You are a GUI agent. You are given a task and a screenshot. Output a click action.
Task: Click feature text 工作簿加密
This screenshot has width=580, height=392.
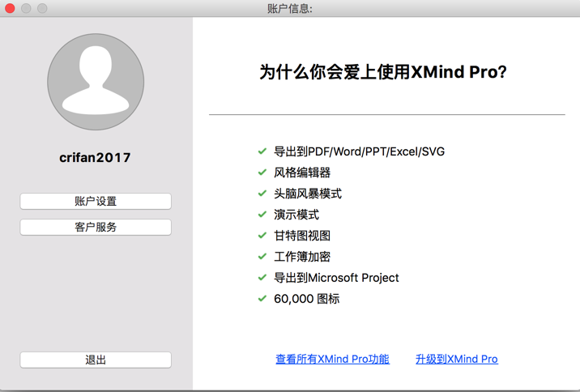(x=302, y=257)
